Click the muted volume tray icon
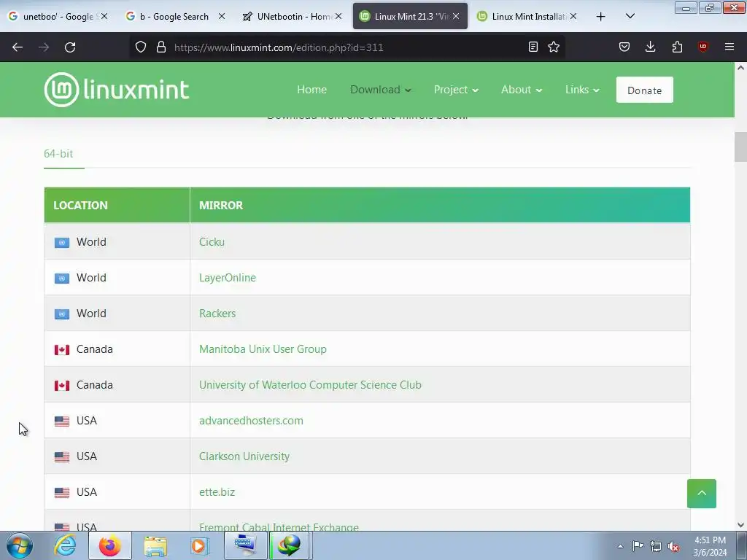The width and height of the screenshot is (747, 560). point(673,546)
